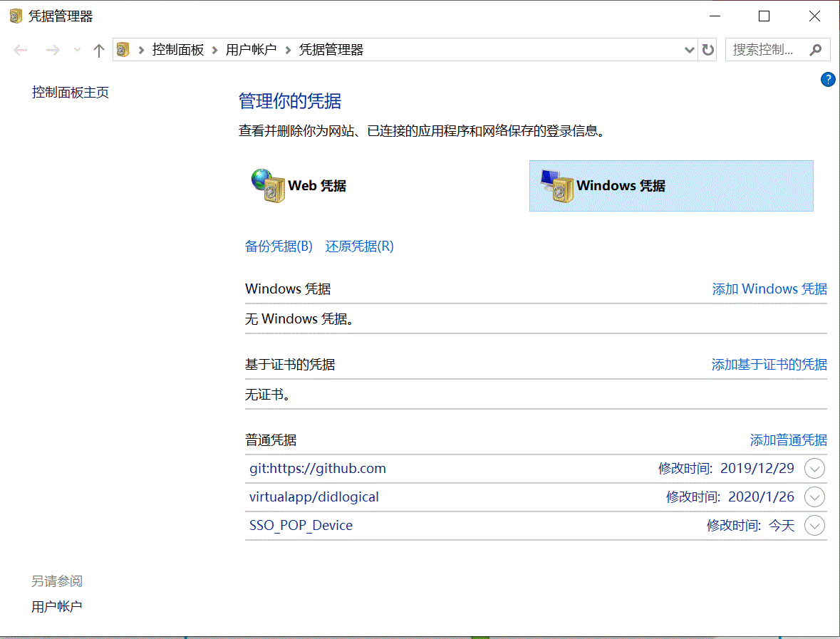The width and height of the screenshot is (840, 639).
Task: Maximize the 凭据管理器 window
Action: click(x=764, y=16)
